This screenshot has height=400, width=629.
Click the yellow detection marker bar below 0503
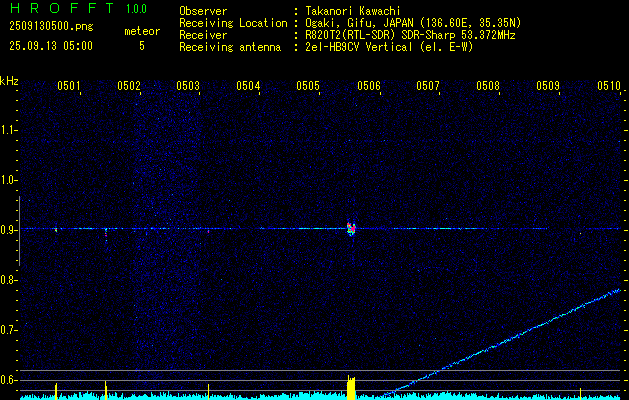pos(208,392)
